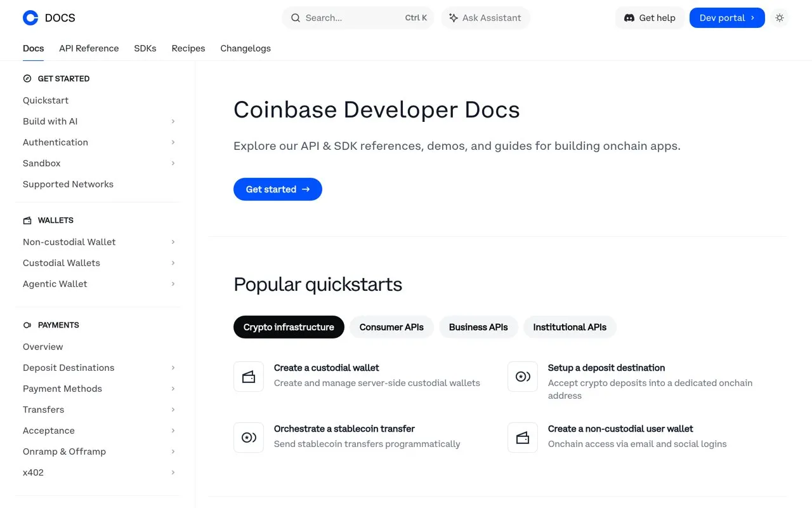Open Orchestrate a stablecoin transfer link

[344, 429]
